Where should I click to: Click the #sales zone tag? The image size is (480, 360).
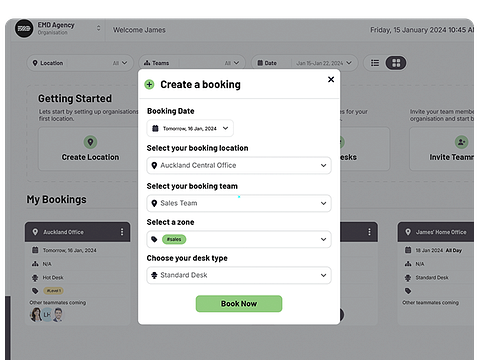pos(174,239)
